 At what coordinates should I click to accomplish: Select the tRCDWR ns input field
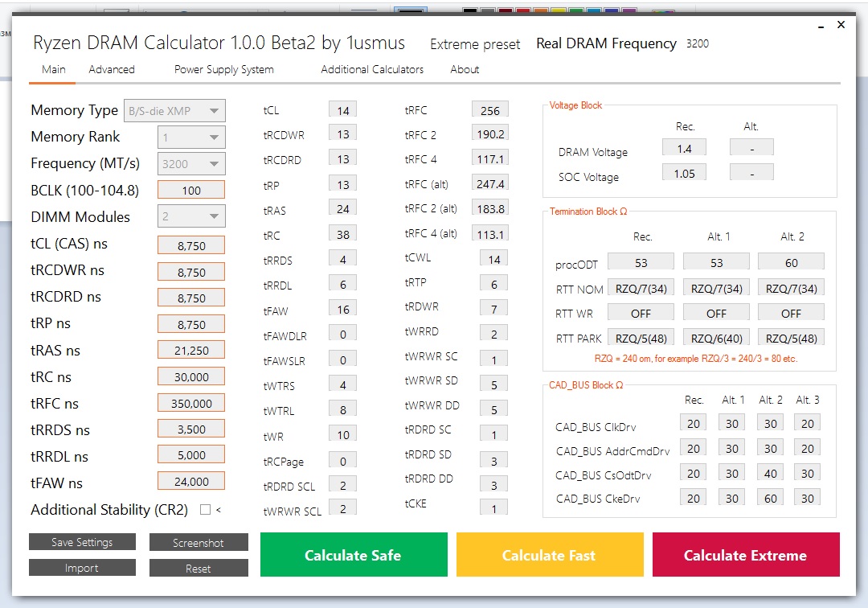[191, 272]
